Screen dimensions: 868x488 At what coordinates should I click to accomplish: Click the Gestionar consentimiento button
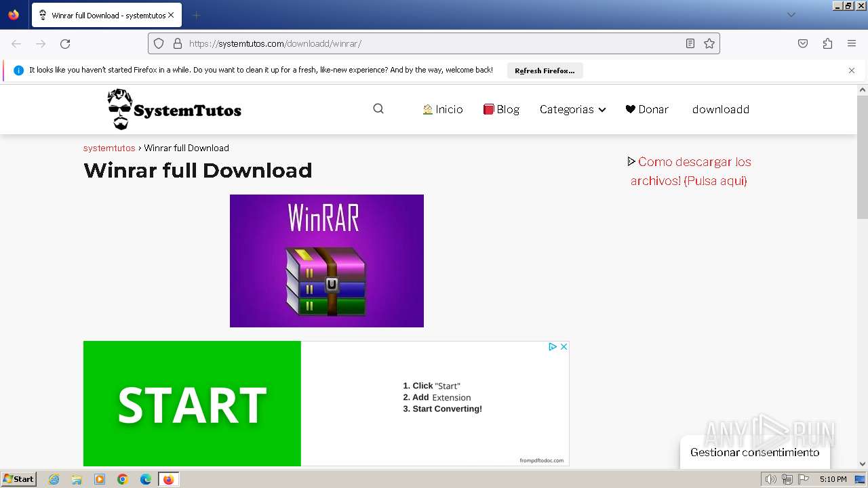tap(755, 452)
